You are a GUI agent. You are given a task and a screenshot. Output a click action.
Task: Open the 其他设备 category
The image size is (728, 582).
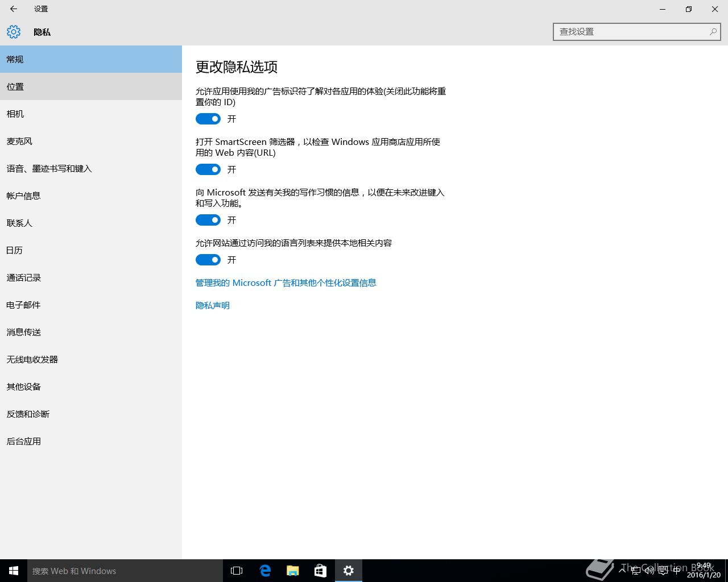pyautogui.click(x=91, y=386)
